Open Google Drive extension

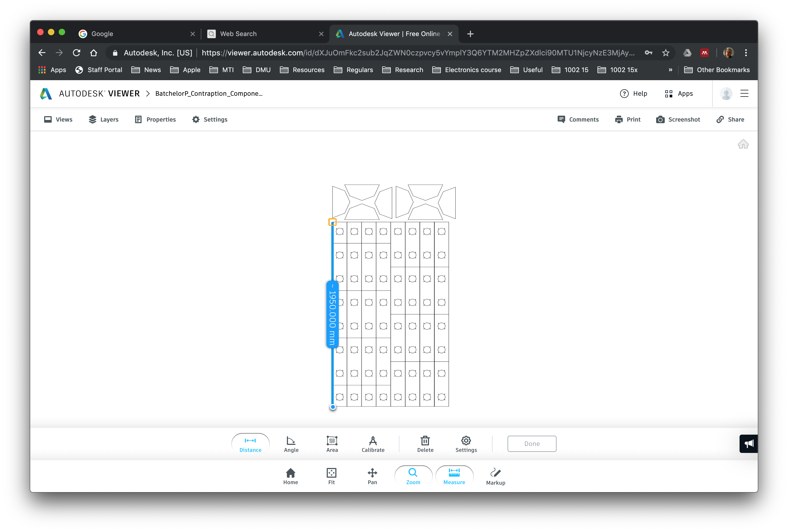tap(687, 52)
